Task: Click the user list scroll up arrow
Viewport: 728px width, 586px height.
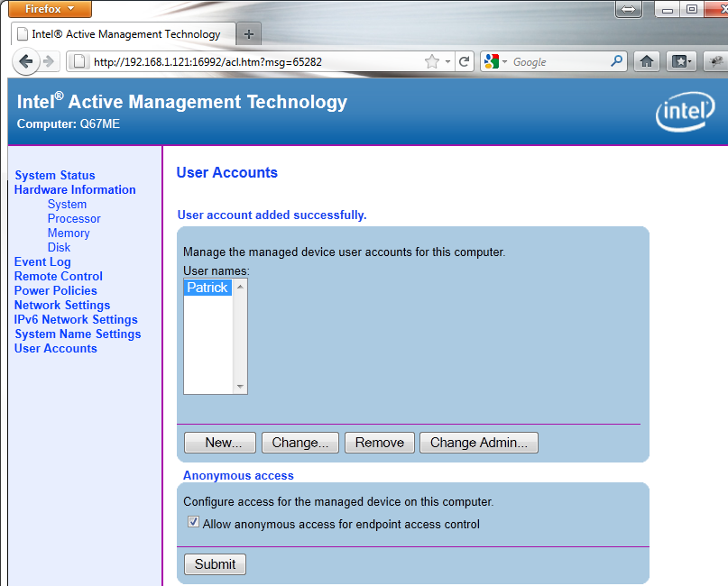Action: point(240,288)
